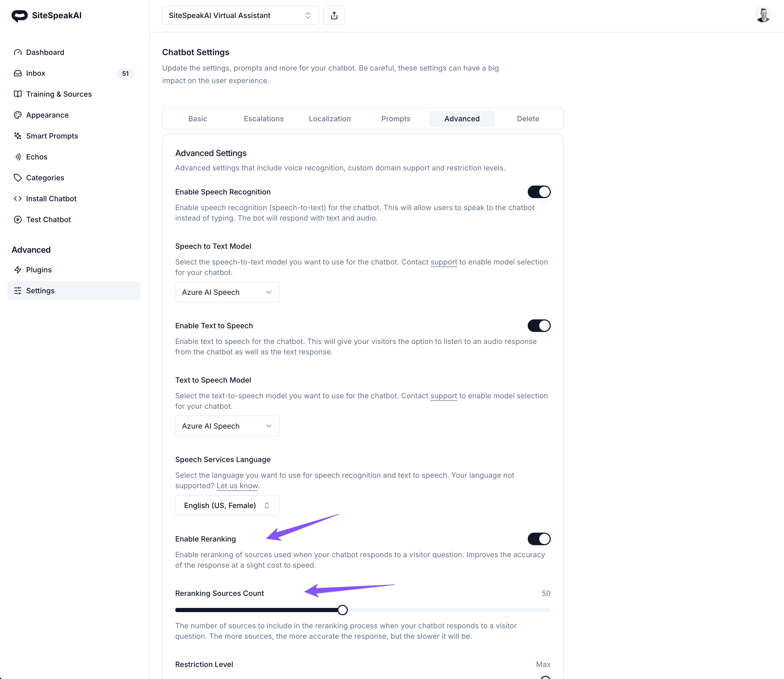Image resolution: width=784 pixels, height=679 pixels.
Task: Turn off Enable Reranking toggle
Action: [538, 538]
